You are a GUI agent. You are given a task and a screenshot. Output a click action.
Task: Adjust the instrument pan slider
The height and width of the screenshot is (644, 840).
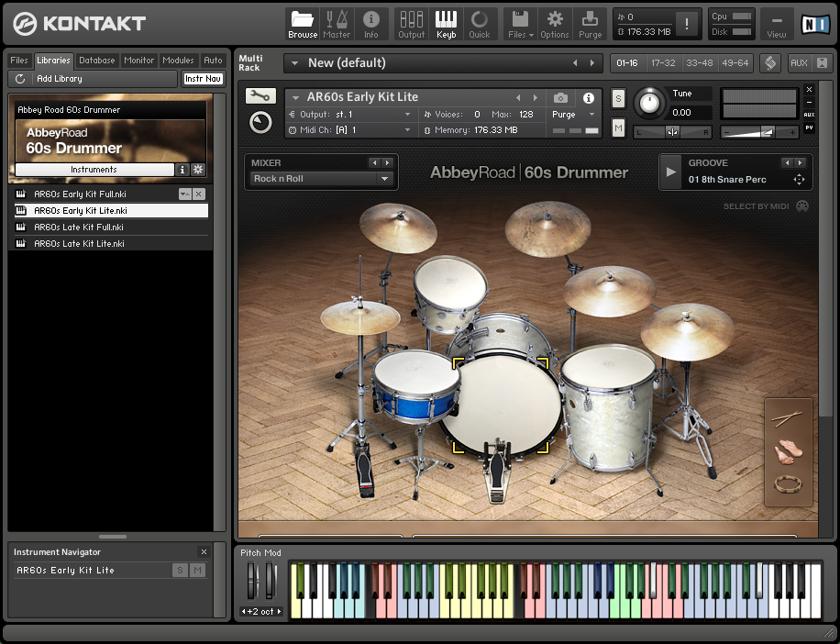click(x=672, y=132)
